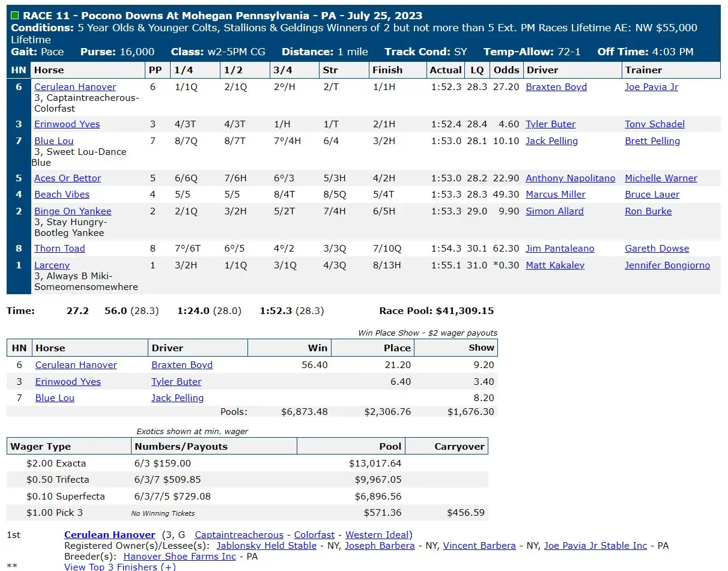Image resolution: width=728 pixels, height=571 pixels.
Task: Open Erinwood Yves in the payouts table
Action: (x=68, y=382)
